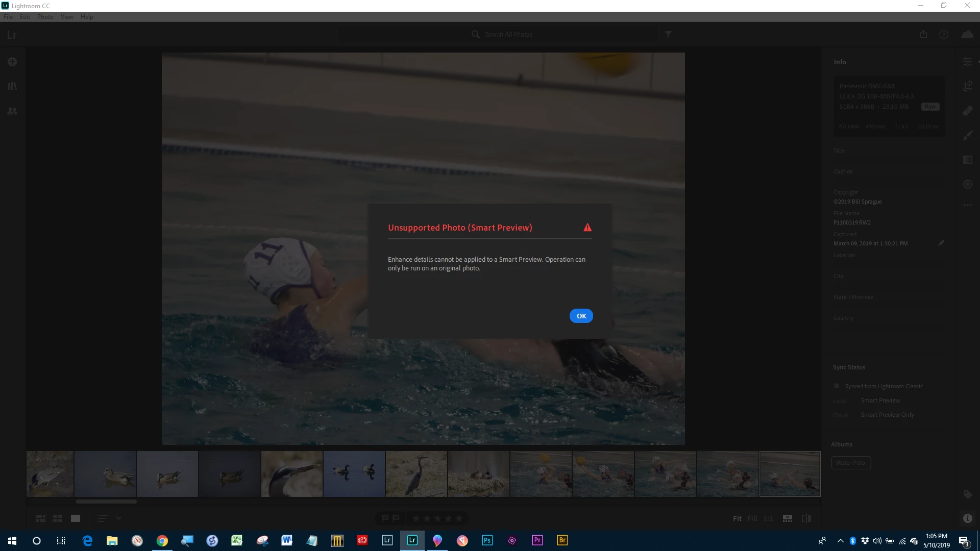Image resolution: width=980 pixels, height=551 pixels.
Task: Open the View menu
Action: point(67,17)
